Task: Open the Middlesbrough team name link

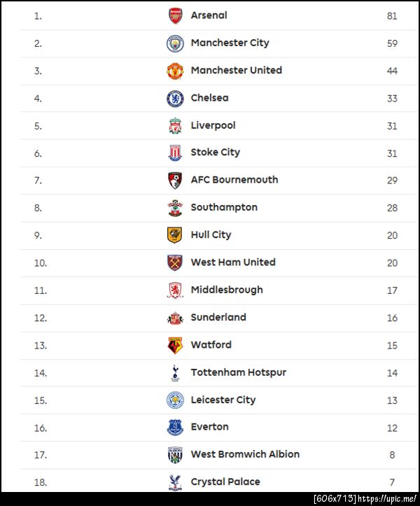Action: 227,290
